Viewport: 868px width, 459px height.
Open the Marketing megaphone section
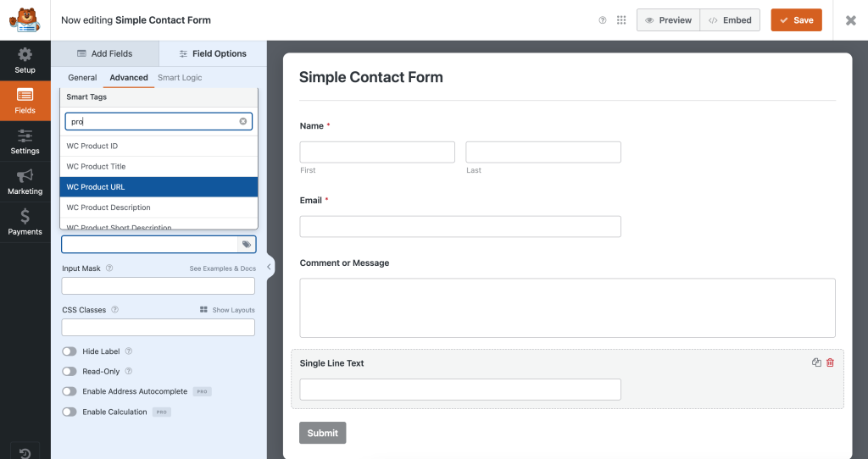tap(25, 181)
